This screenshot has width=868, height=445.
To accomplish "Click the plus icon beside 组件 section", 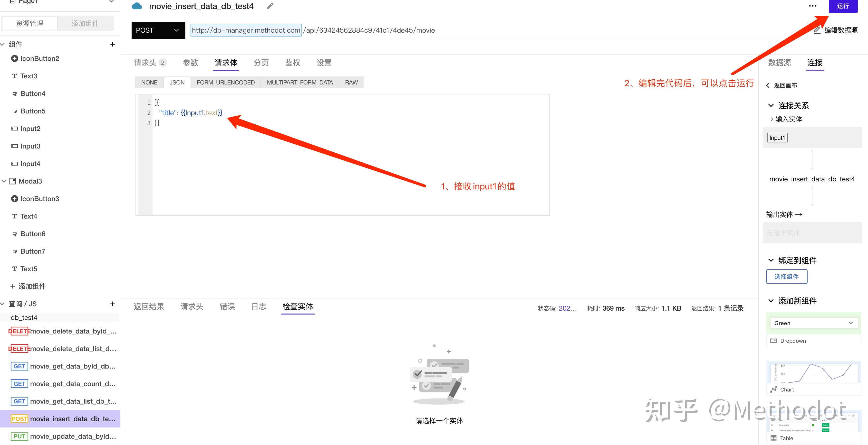I will tap(113, 45).
